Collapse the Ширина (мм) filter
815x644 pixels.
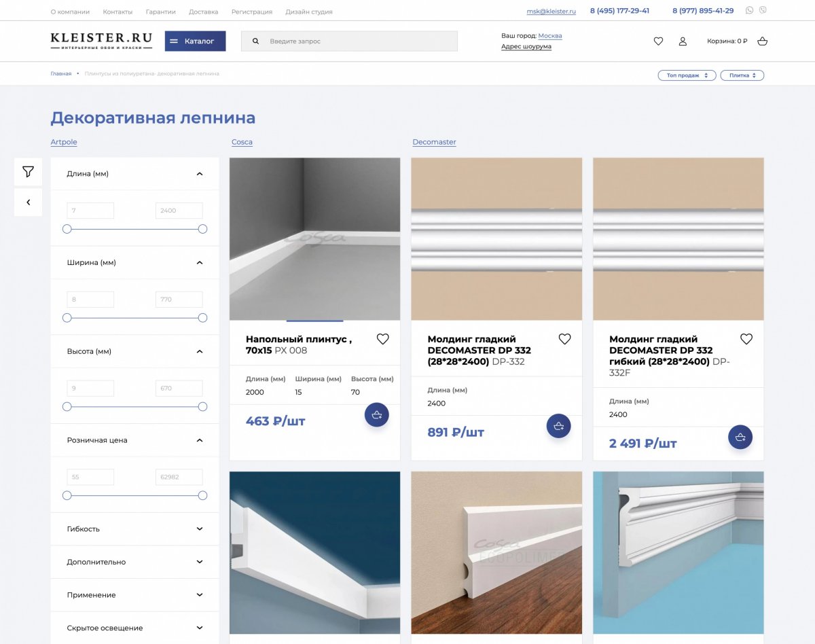[200, 263]
